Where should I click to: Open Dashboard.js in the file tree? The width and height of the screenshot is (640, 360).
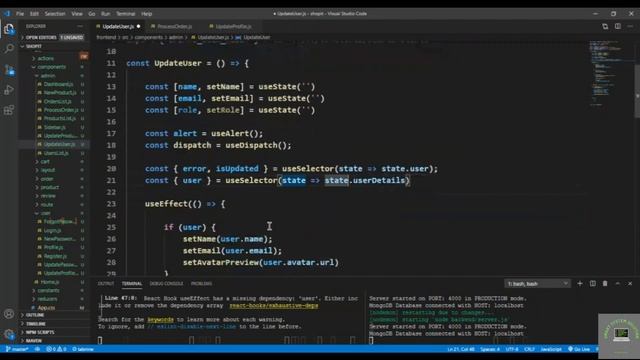58,84
